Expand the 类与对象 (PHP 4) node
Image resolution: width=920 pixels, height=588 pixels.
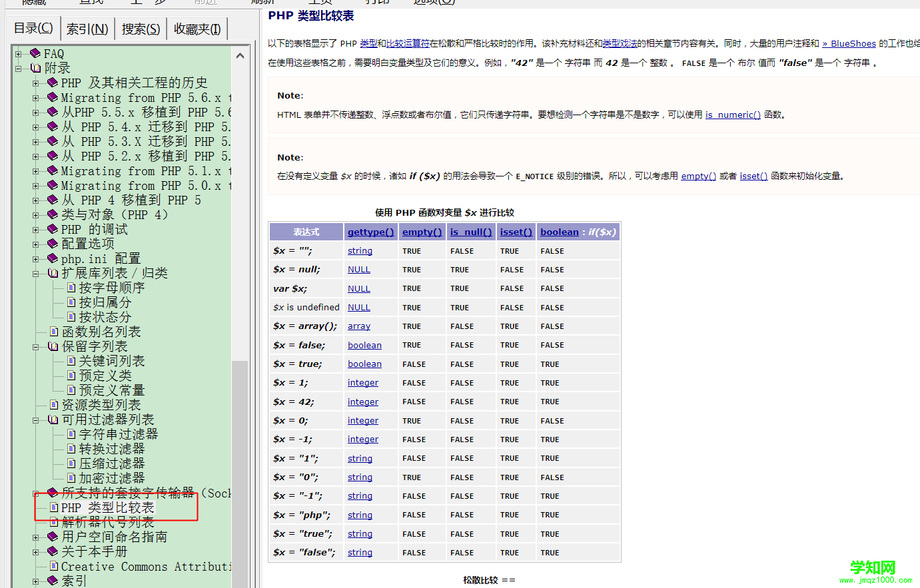point(36,215)
